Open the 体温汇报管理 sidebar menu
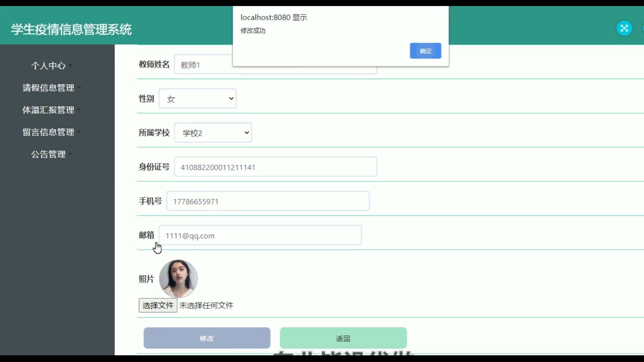 click(x=48, y=110)
